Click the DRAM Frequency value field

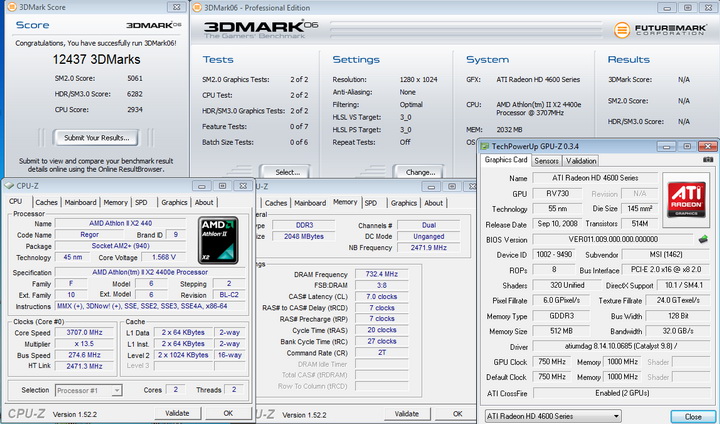(x=381, y=274)
